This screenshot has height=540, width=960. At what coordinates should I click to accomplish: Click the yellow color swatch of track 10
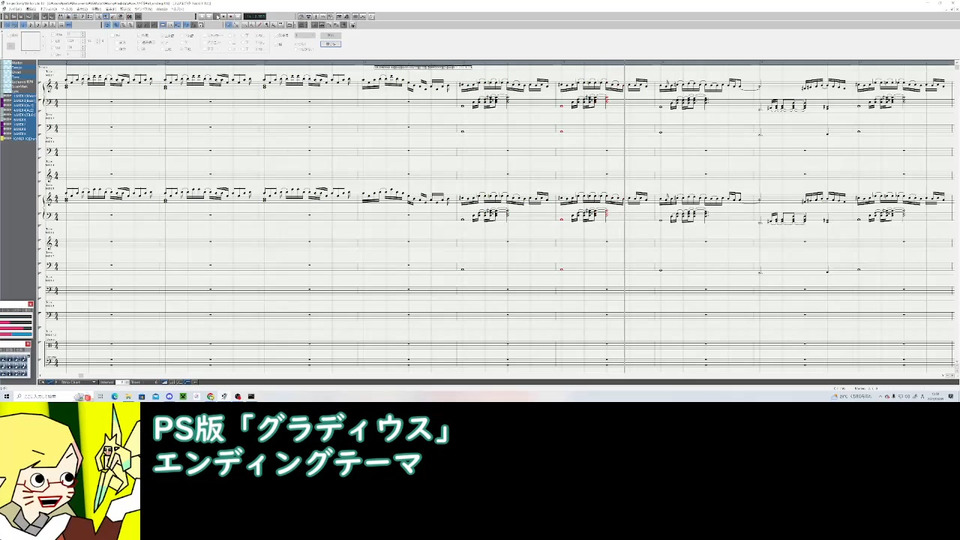[2, 138]
